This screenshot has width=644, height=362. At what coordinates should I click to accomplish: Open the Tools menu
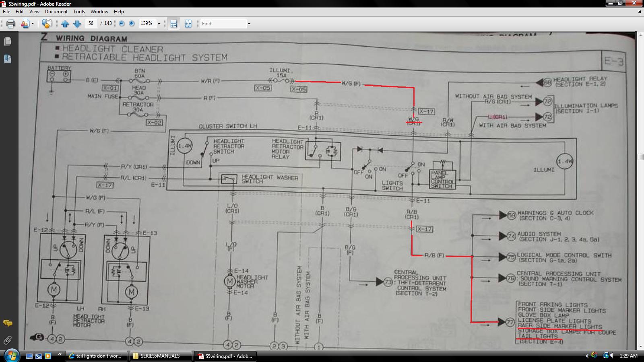(79, 12)
